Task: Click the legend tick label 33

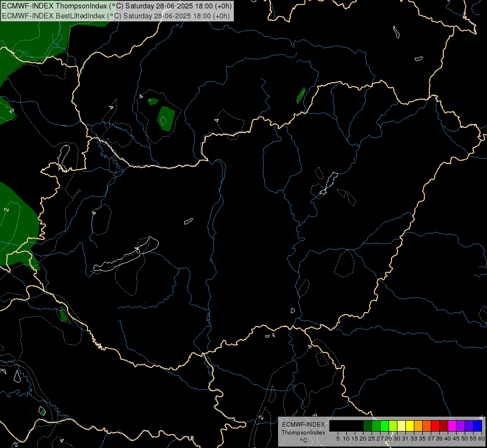Action: tap(414, 439)
